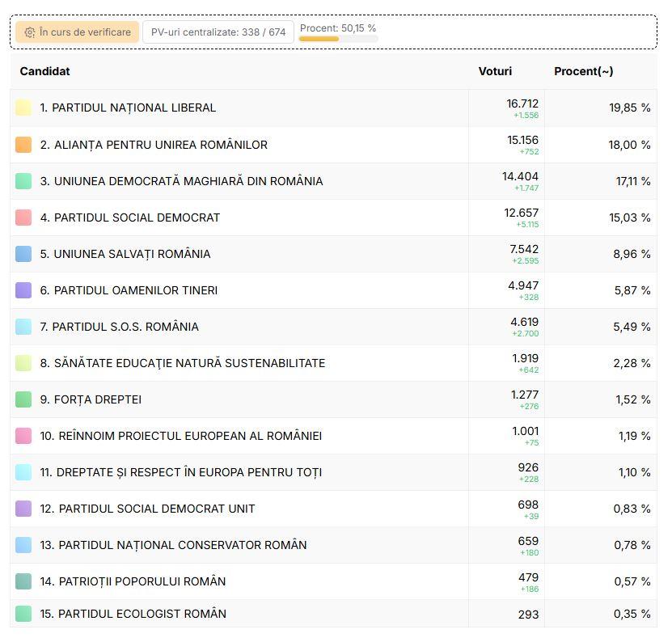Select Sănătate Educație Natură Sustenabilitate row
Image resolution: width=672 pixels, height=638 pixels.
point(333,363)
